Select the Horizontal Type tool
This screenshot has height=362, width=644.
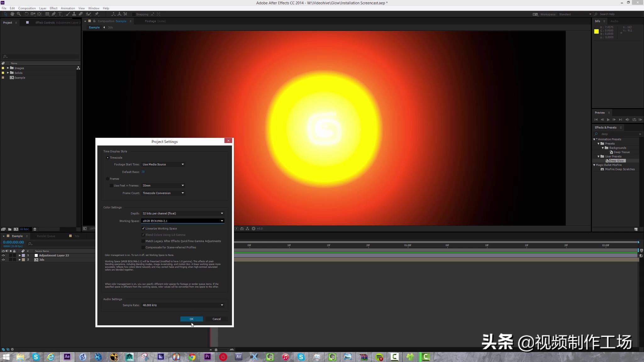point(60,14)
